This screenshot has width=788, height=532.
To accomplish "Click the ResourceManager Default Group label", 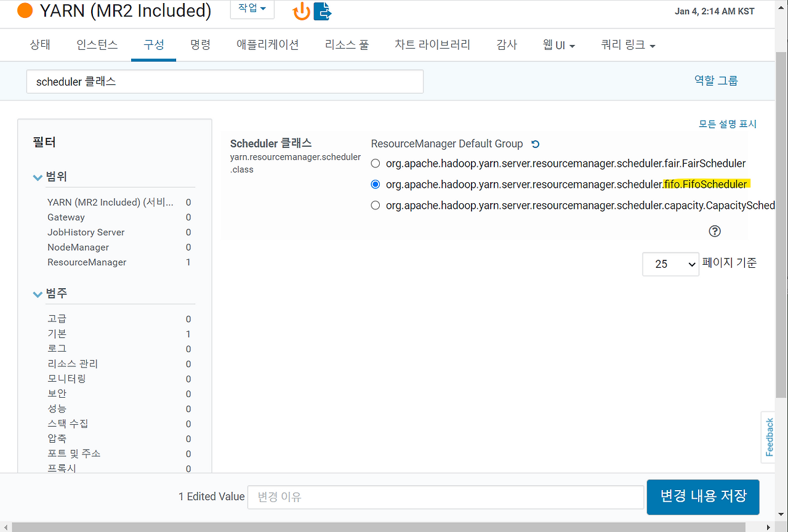I will click(447, 143).
